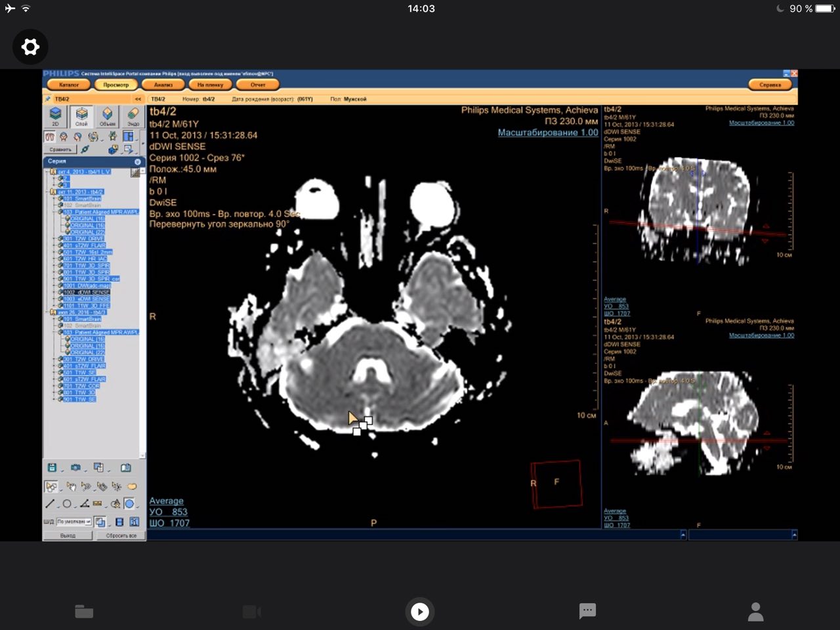Select the circle ROI tool
The image size is (840, 630).
67,503
